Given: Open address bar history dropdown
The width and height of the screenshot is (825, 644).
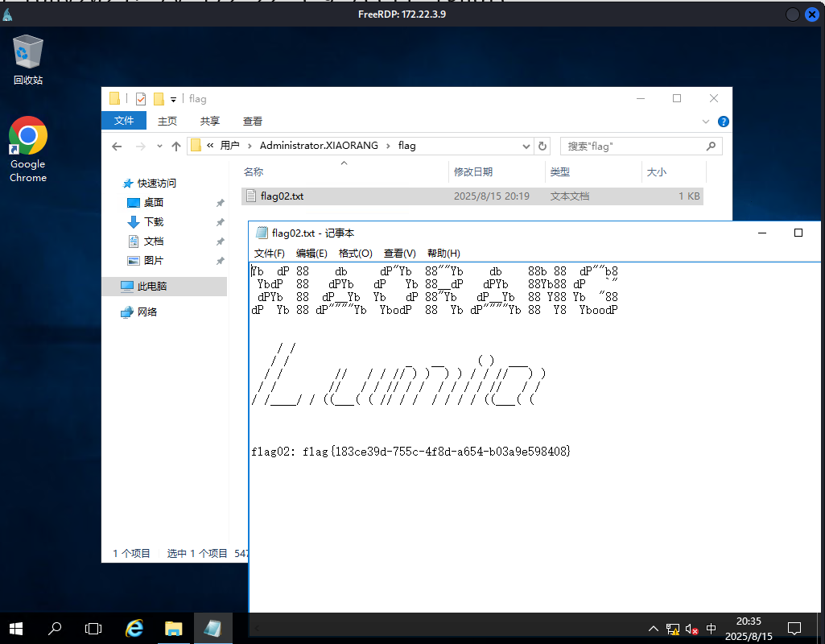Looking at the screenshot, I should pos(526,147).
